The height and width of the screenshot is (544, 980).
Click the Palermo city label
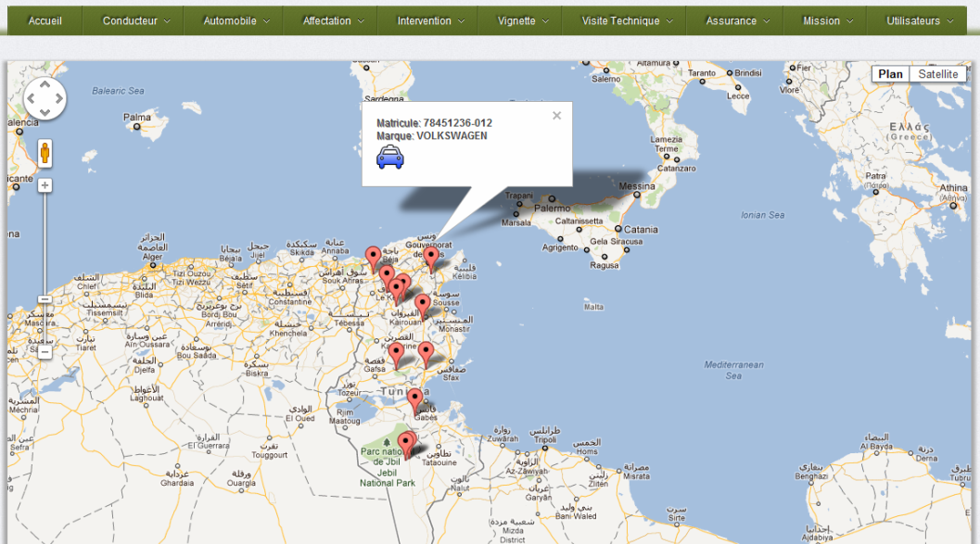coord(552,208)
